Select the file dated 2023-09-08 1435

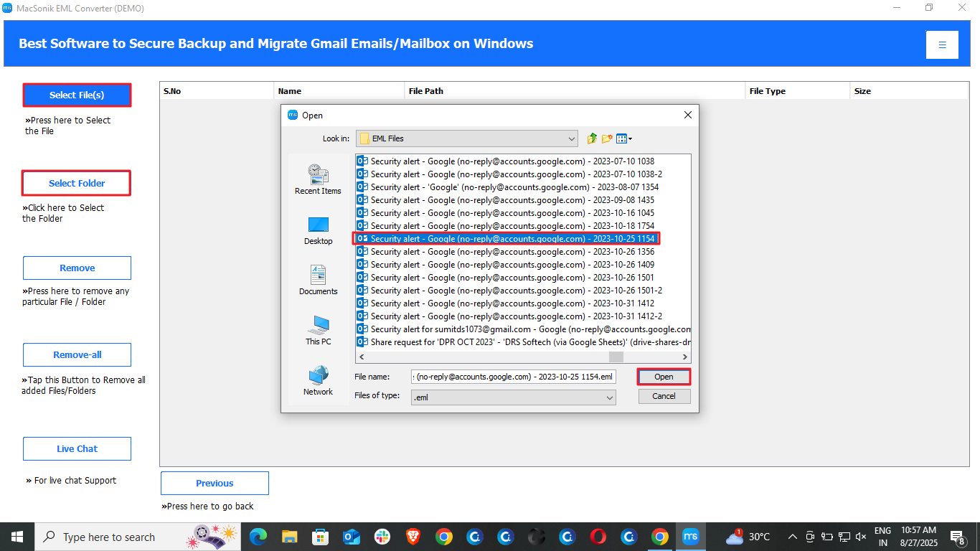(x=506, y=200)
